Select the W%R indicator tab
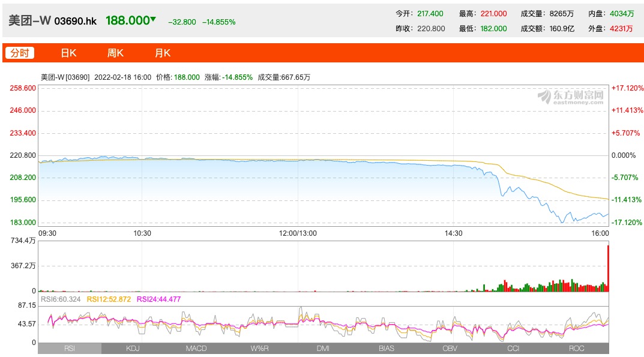This screenshot has height=357, width=644. click(x=259, y=349)
